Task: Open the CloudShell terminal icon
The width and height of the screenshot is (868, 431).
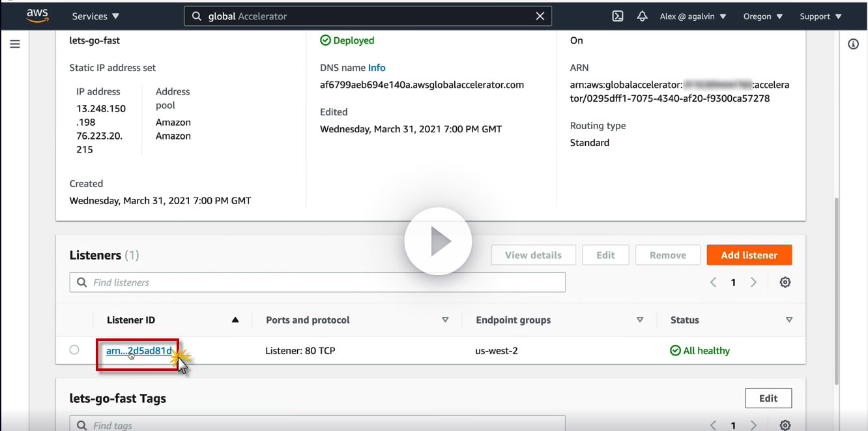Action: pyautogui.click(x=618, y=16)
